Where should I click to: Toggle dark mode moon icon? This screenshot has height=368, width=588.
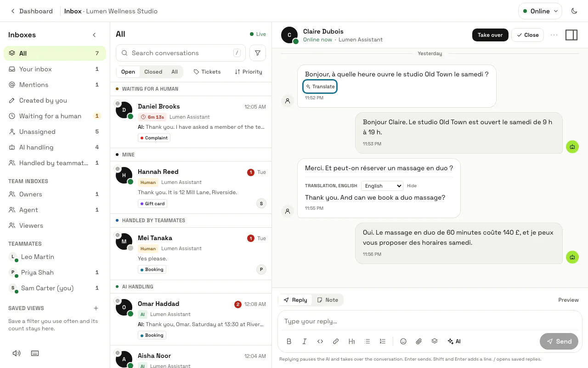pos(574,11)
